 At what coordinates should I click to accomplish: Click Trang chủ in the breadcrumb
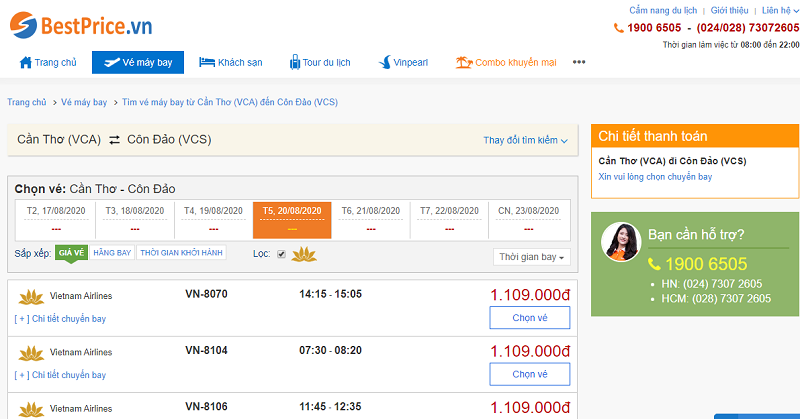pos(27,102)
